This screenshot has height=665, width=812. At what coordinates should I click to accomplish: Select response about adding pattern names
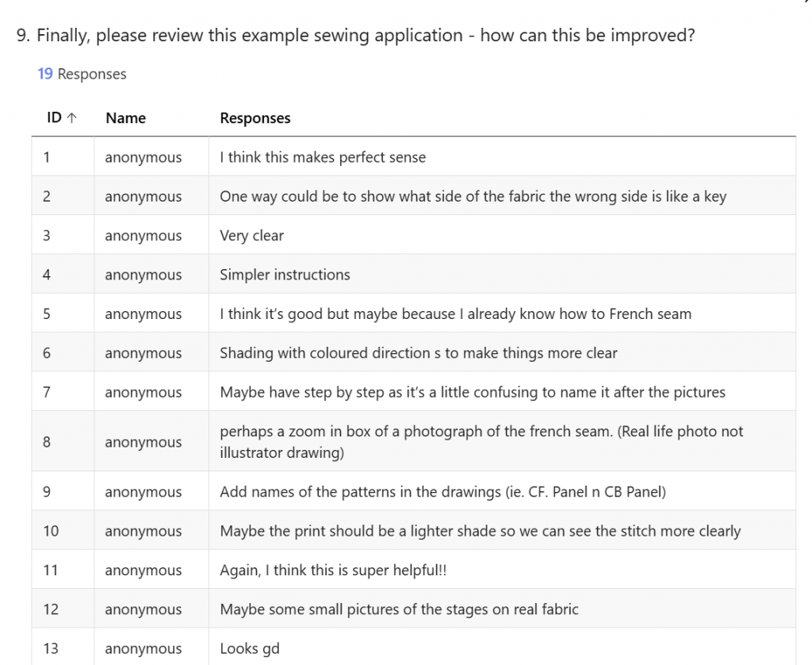442,492
